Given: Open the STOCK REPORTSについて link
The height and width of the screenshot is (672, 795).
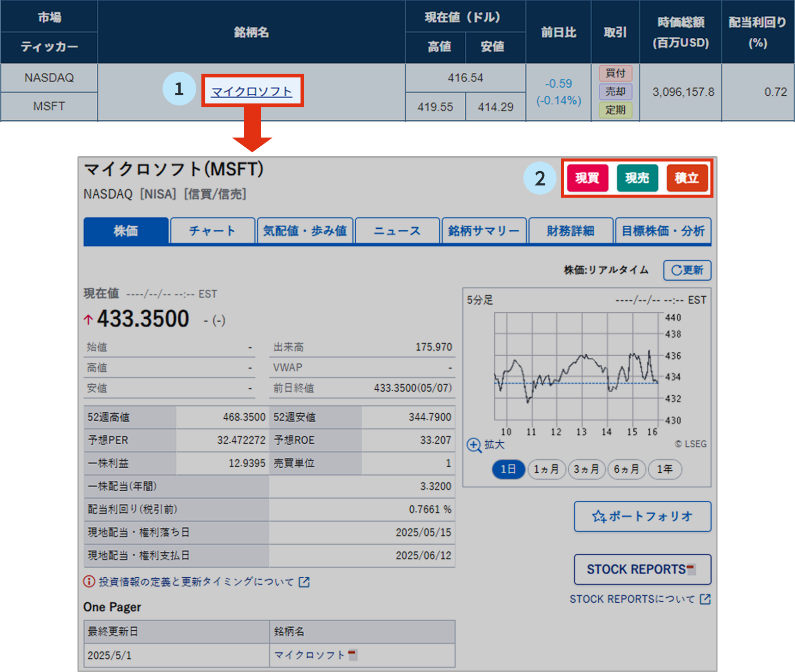Looking at the screenshot, I should click(x=632, y=599).
